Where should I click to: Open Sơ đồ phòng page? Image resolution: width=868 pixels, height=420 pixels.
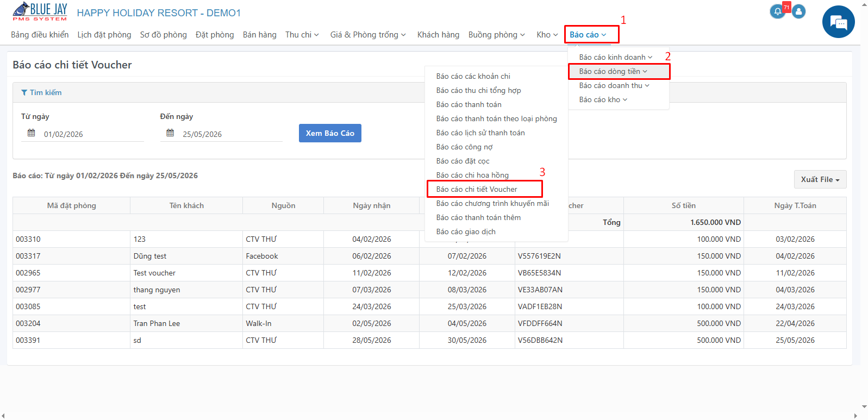coord(163,35)
